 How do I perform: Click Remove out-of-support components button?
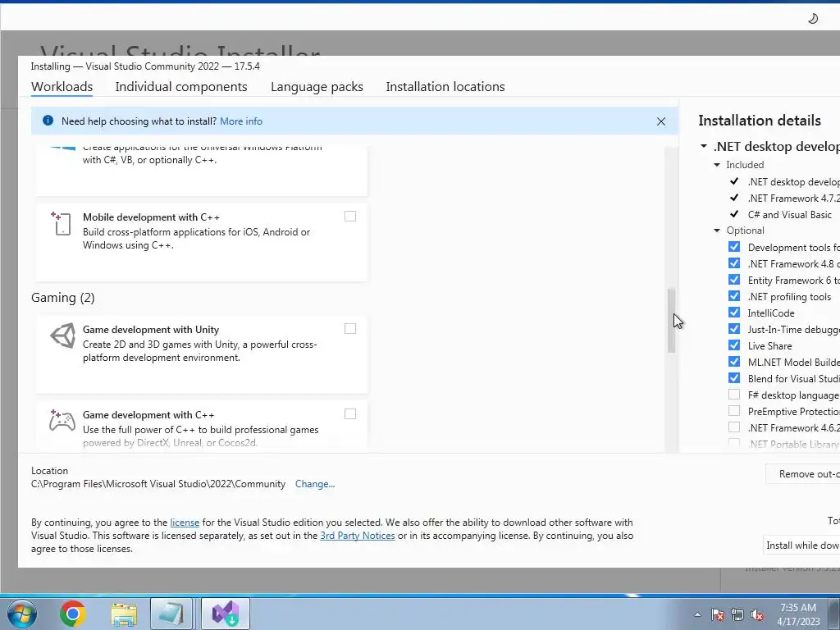[803, 474]
